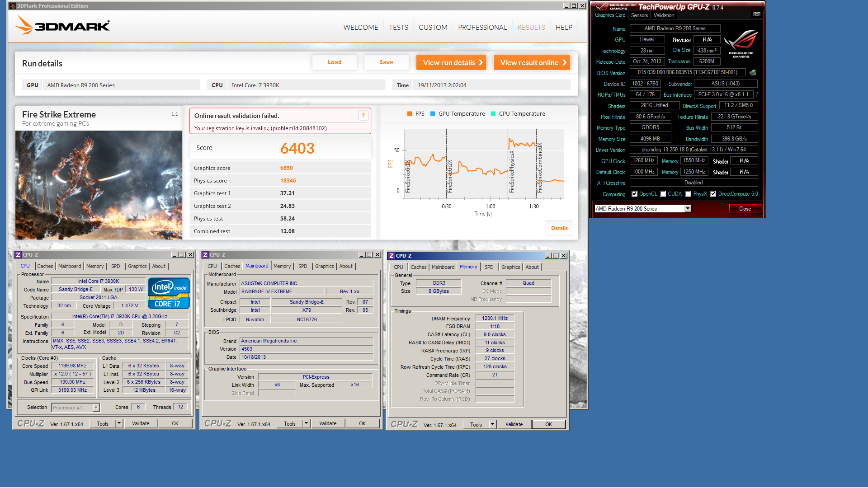Toggle the DirectCompute 5.0 checkbox
This screenshot has height=488, width=868.
(x=713, y=194)
